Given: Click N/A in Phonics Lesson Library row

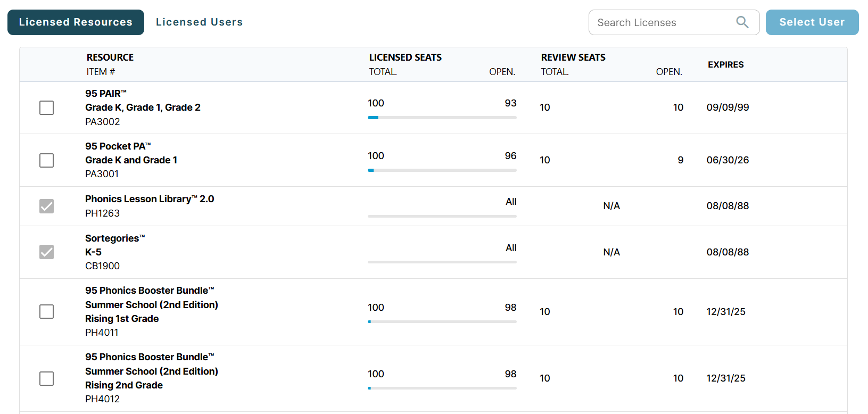Looking at the screenshot, I should click(611, 206).
